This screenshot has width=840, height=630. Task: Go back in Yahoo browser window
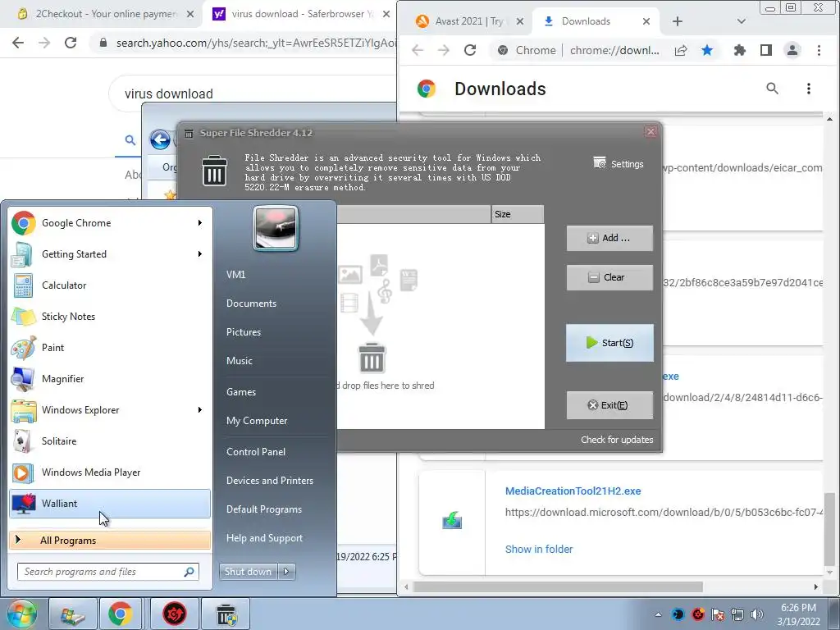click(18, 43)
